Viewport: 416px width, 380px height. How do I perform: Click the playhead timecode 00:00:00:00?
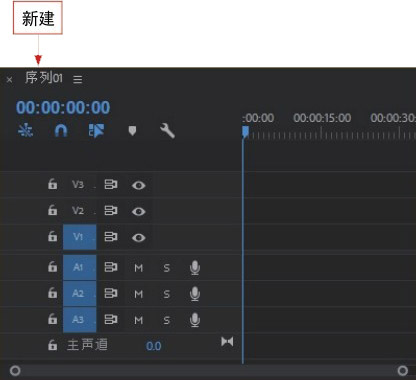tap(63, 107)
